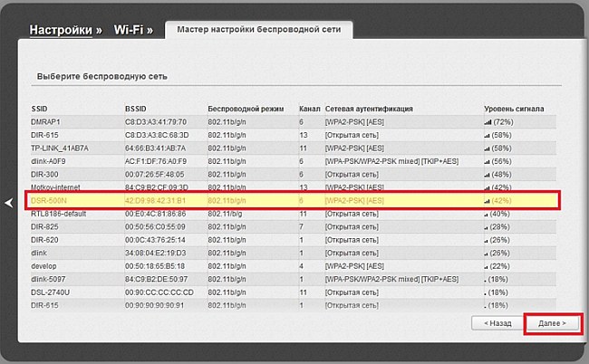Click the 56% signal icon of dlink-A0F9
Image resolution: width=589 pixels, height=364 pixels.
coord(488,161)
